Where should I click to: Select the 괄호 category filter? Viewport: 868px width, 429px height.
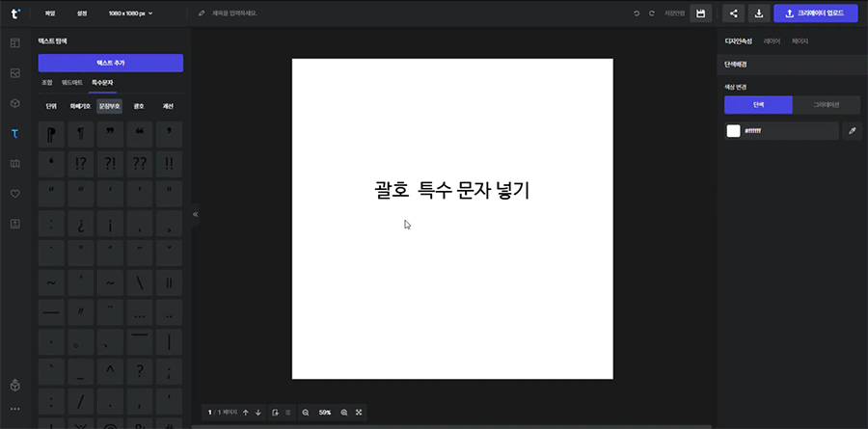coord(139,106)
